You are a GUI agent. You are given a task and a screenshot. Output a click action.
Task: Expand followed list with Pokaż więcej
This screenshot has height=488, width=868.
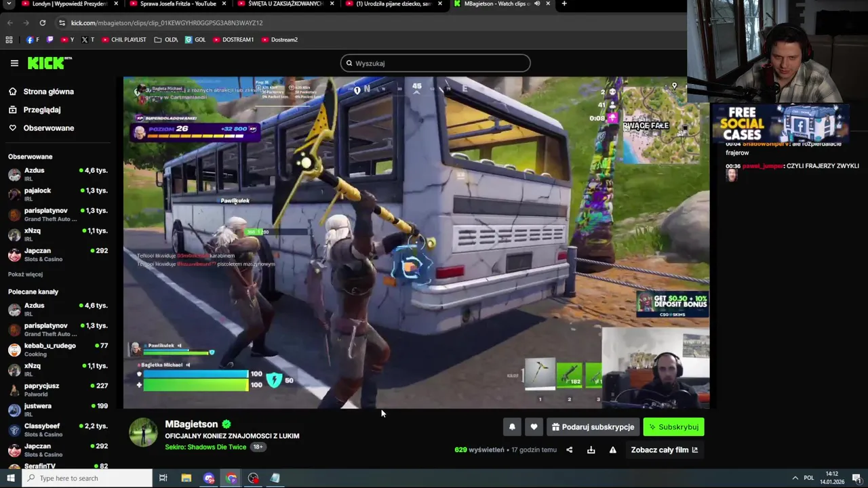pos(25,274)
